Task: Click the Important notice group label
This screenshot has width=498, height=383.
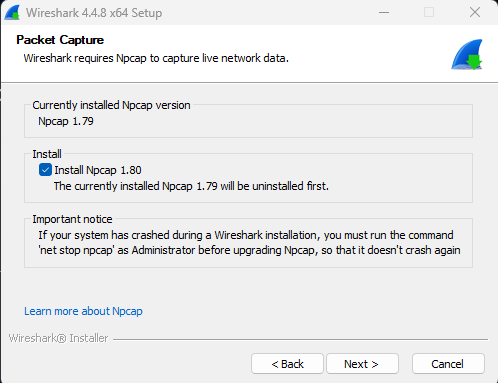Action: point(72,219)
